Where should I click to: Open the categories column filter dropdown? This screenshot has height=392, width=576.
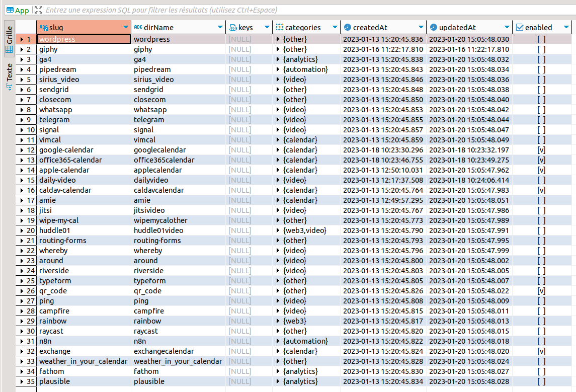[x=335, y=27]
